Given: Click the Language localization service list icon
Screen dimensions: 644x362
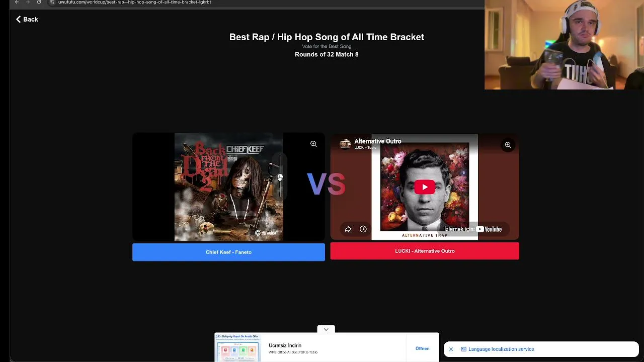Looking at the screenshot, I should (x=464, y=349).
